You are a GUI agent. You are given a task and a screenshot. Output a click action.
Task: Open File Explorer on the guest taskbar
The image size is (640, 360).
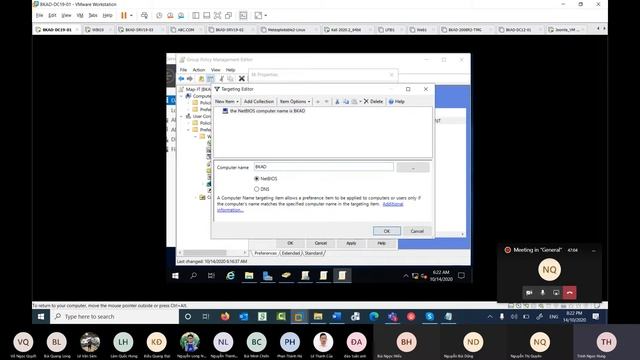(249, 276)
